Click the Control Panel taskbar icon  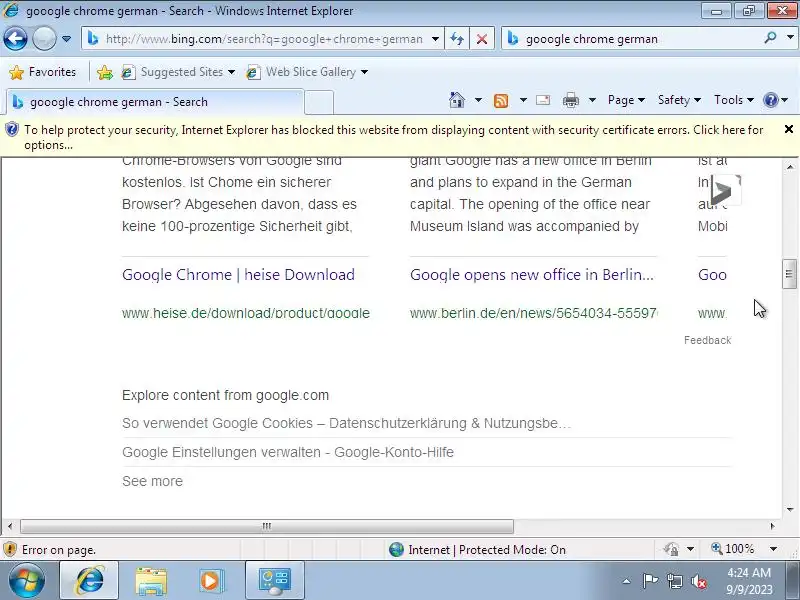274,581
